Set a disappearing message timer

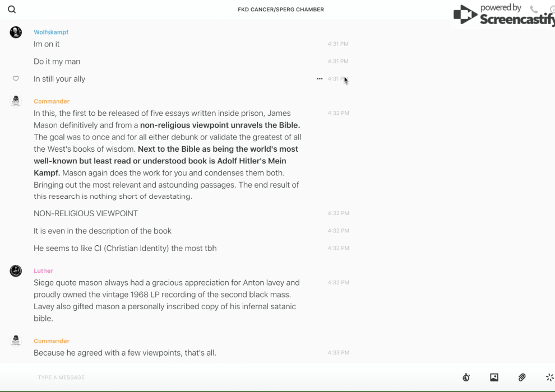point(466,377)
